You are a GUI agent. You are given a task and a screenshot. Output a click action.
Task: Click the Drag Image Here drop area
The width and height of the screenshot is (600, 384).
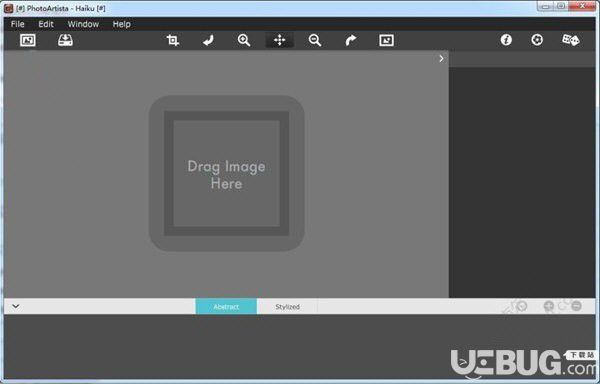(x=227, y=174)
